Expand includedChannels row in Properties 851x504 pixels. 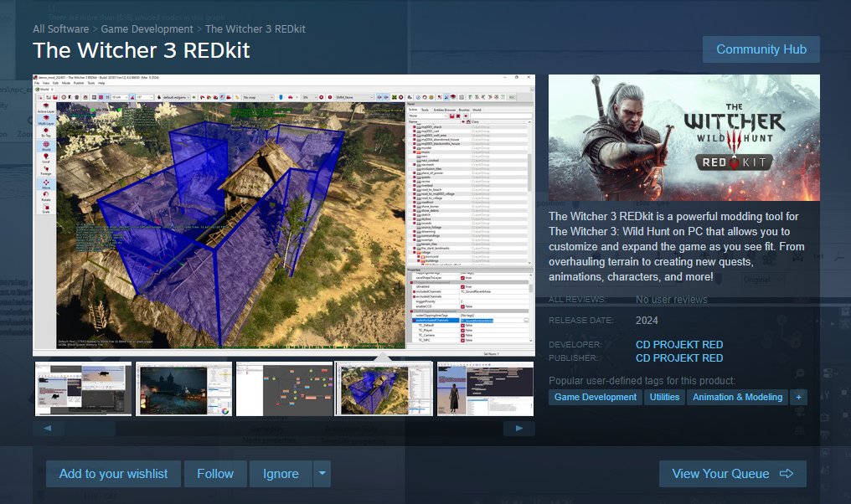click(x=414, y=292)
